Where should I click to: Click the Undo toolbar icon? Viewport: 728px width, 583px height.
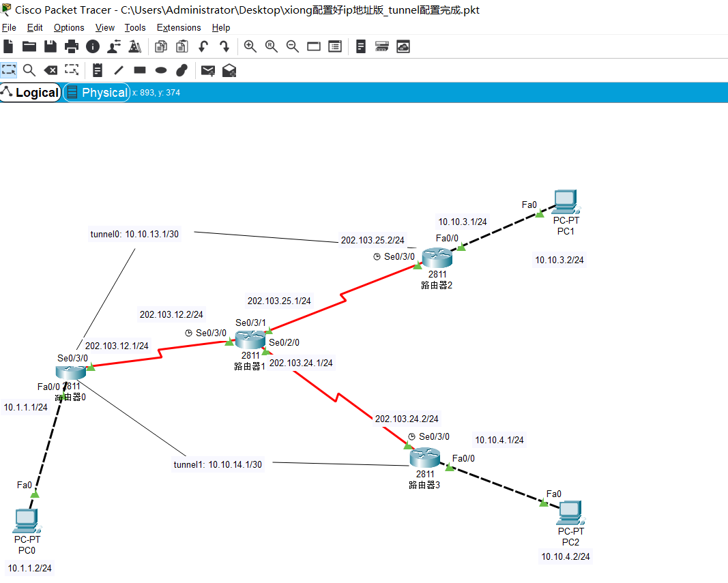pos(203,46)
